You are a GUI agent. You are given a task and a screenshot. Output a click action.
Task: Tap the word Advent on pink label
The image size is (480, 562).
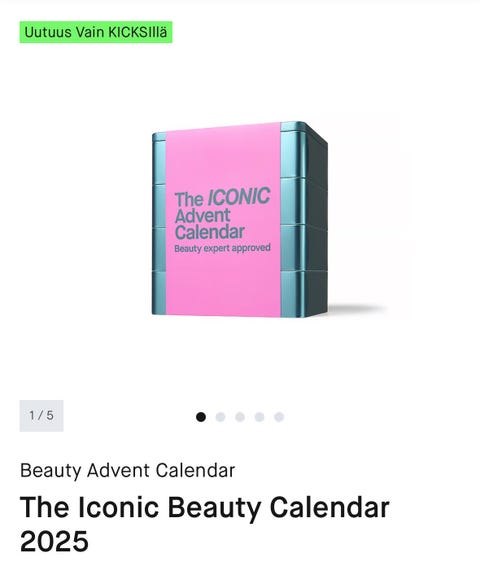(203, 215)
